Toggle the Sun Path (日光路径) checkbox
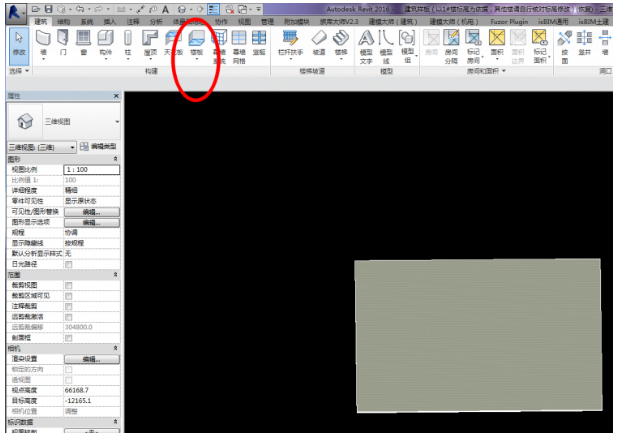 point(69,264)
